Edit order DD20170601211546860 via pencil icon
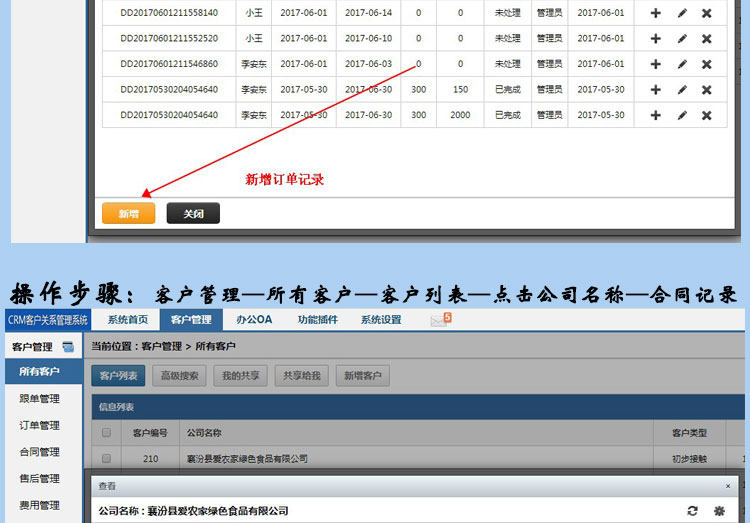 tap(682, 64)
